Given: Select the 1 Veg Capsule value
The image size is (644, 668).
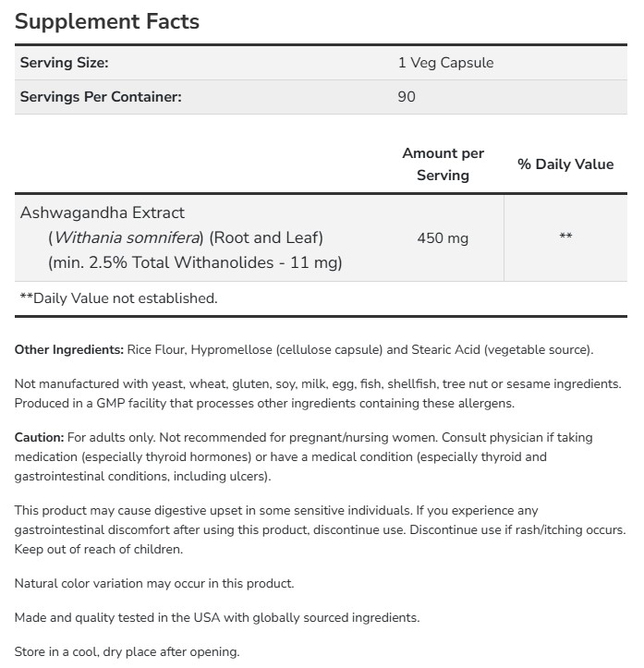Looking at the screenshot, I should [445, 63].
